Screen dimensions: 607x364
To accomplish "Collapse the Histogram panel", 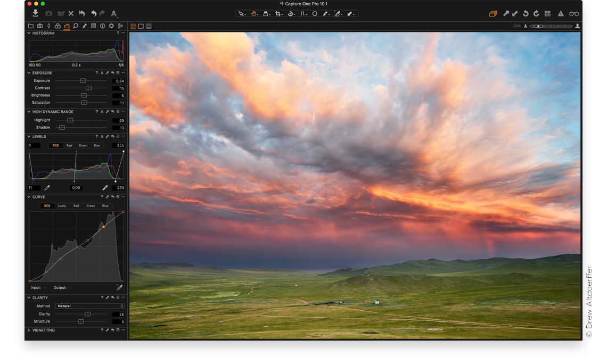I will point(29,34).
